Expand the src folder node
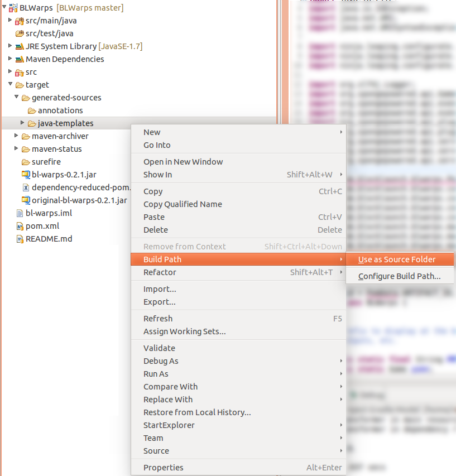 point(10,71)
